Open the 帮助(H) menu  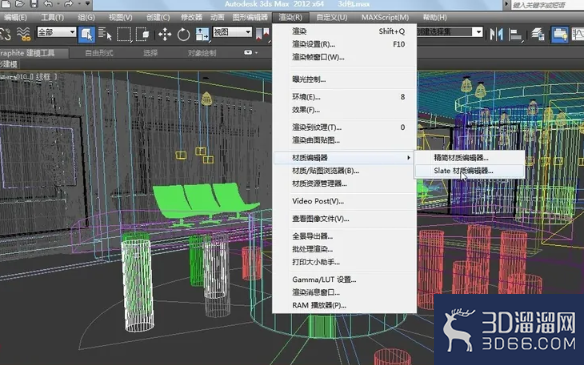435,17
